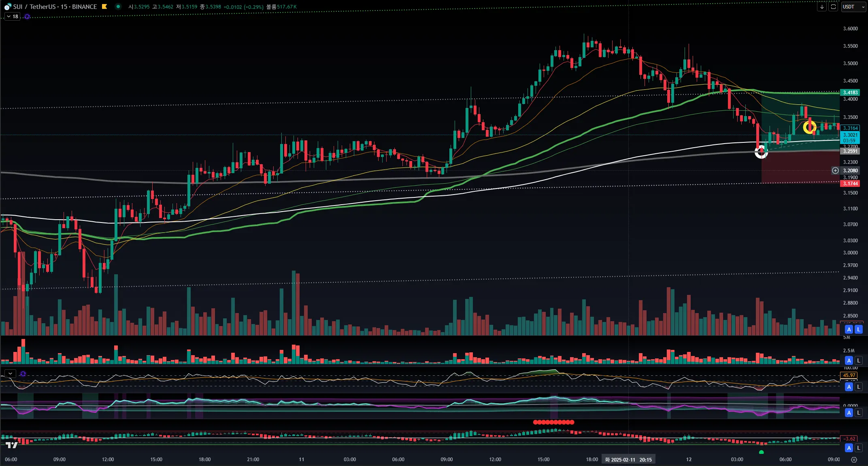Toggle auto scale A on the -3.62 histogram pane
Image resolution: width=868 pixels, height=466 pixels.
(x=849, y=448)
